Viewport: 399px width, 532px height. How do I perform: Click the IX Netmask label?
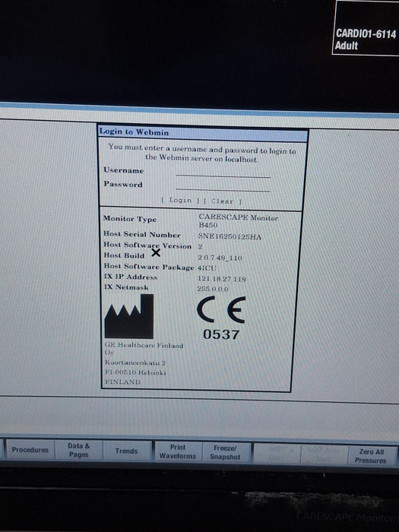click(x=126, y=287)
